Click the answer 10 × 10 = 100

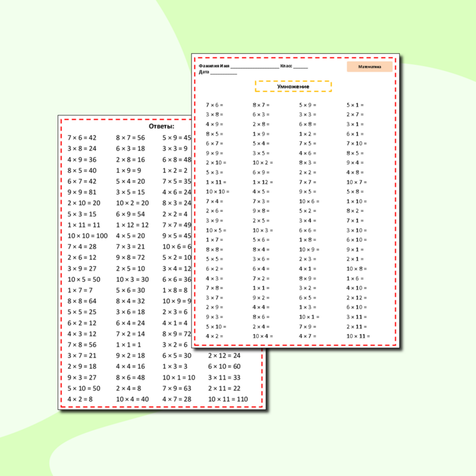[x=88, y=236]
